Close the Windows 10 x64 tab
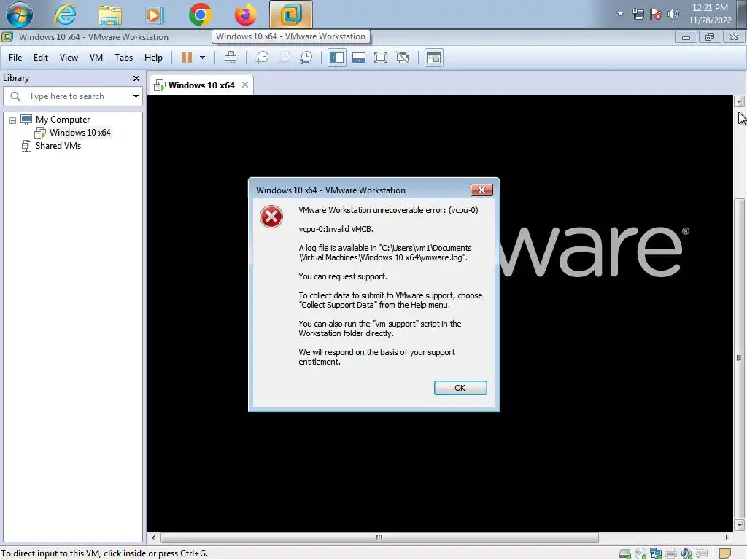The image size is (747, 560). pos(245,85)
